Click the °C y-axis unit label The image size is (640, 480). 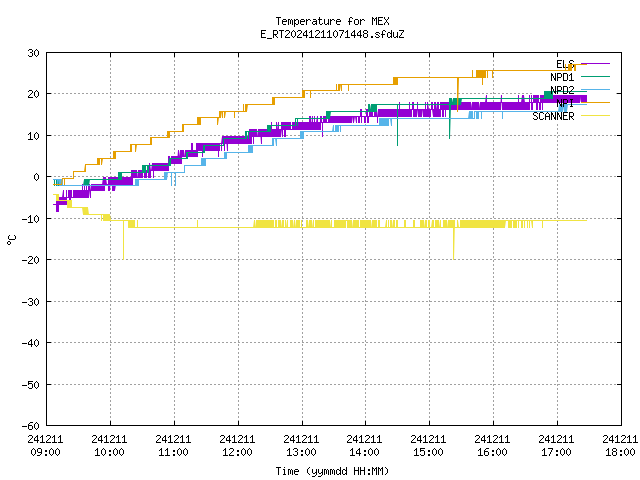[11, 240]
